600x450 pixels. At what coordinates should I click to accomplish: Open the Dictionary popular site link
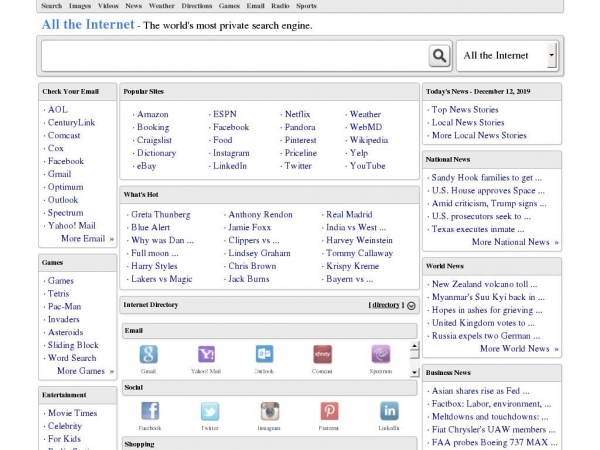click(x=157, y=153)
